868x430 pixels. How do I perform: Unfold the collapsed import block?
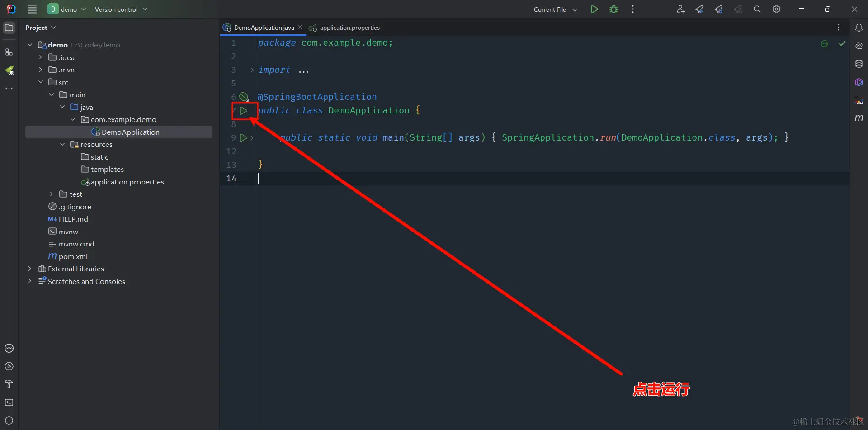pyautogui.click(x=252, y=70)
